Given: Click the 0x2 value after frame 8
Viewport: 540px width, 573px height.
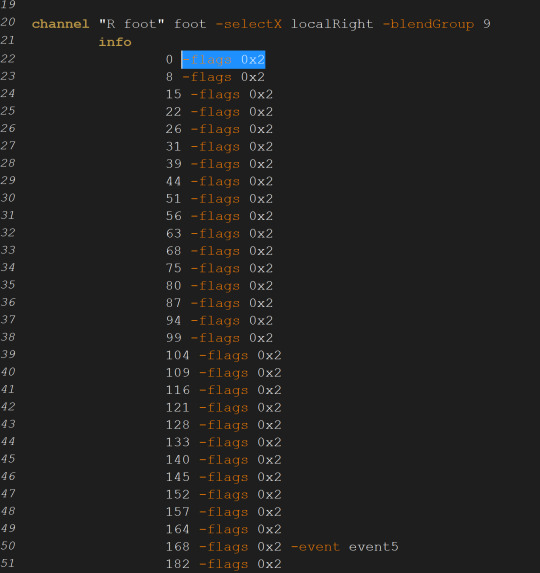Looking at the screenshot, I should tap(253, 77).
